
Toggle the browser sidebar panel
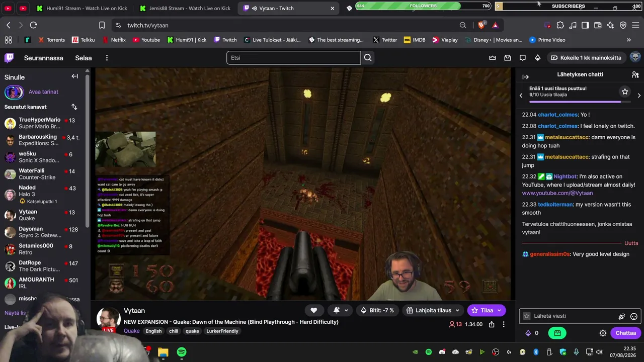pyautogui.click(x=585, y=25)
